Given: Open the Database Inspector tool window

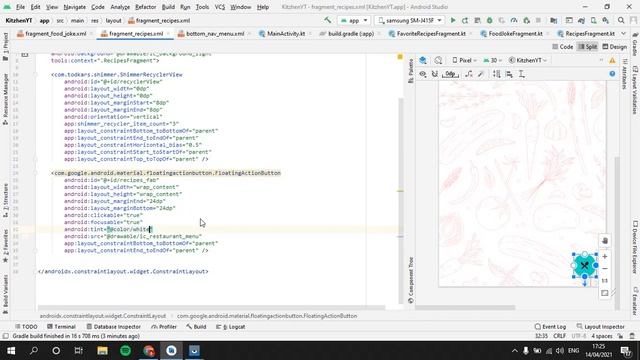Looking at the screenshot, I should click(x=113, y=327).
